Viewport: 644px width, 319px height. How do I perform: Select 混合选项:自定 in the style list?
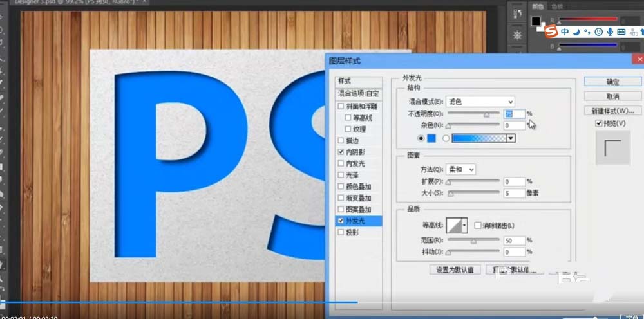point(359,94)
